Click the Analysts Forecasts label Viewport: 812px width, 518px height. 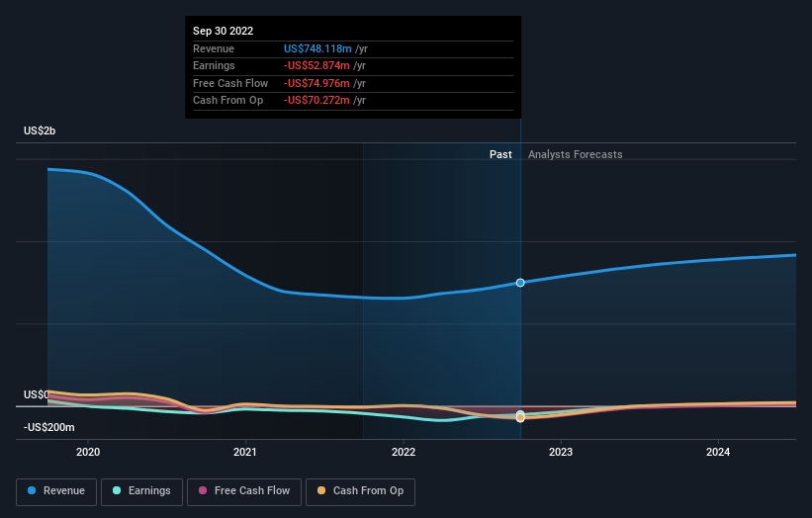pos(576,154)
